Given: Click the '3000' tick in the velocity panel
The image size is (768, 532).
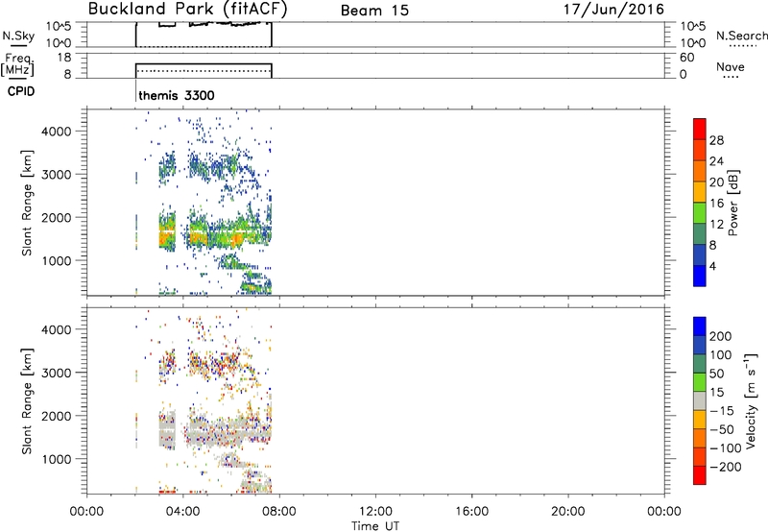Looking at the screenshot, I should 56,373.
